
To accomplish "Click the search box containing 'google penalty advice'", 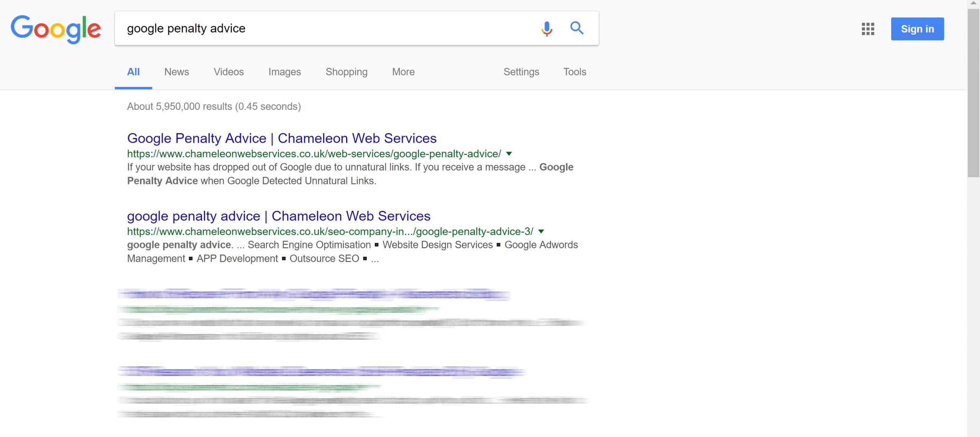I will point(325,28).
